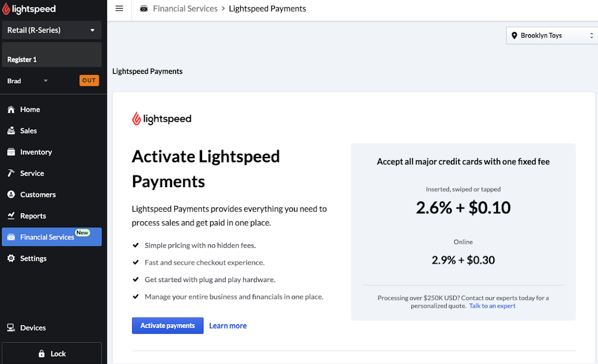The height and width of the screenshot is (364, 598).
Task: Toggle the OUT clock status badge
Action: [x=89, y=80]
